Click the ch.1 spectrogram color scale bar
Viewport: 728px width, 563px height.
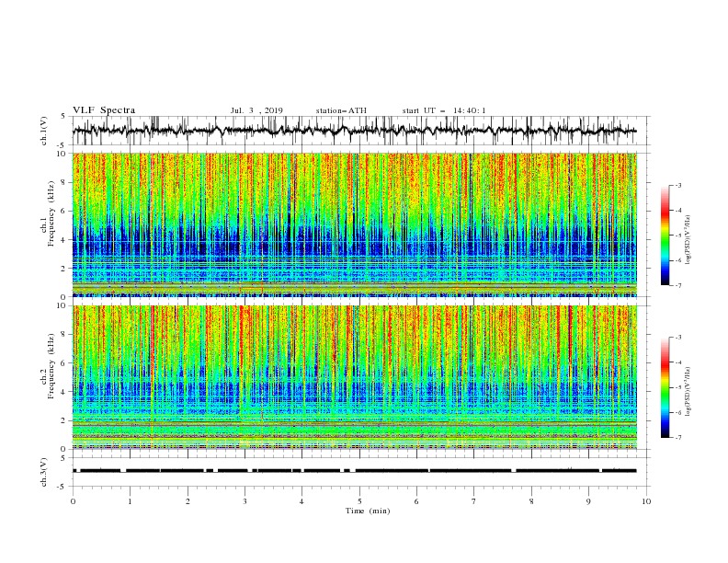665,236
